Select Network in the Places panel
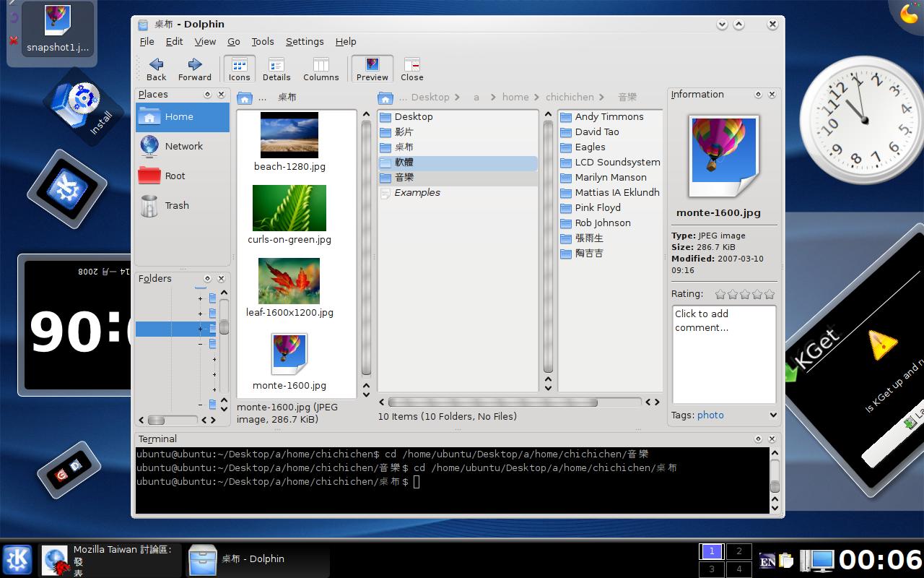This screenshot has width=924, height=578. pyautogui.click(x=183, y=146)
